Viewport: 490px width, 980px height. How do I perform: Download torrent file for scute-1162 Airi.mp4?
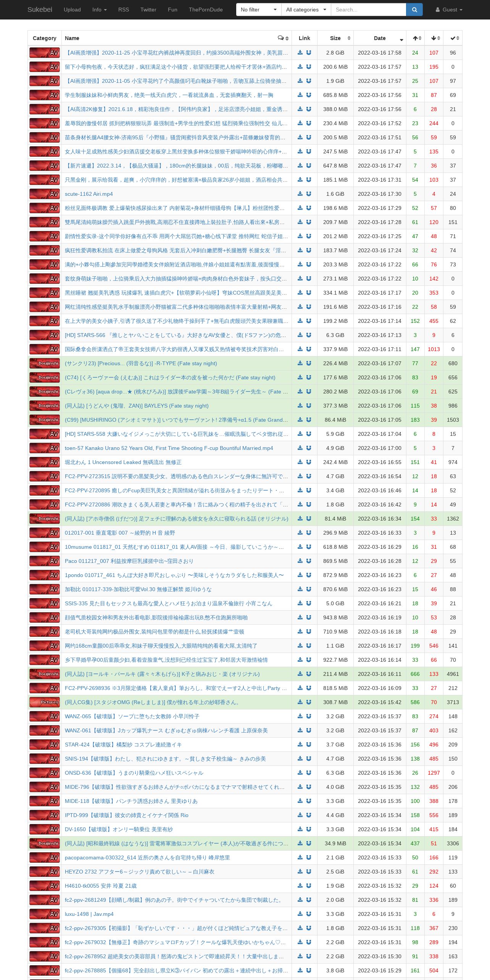(x=300, y=194)
